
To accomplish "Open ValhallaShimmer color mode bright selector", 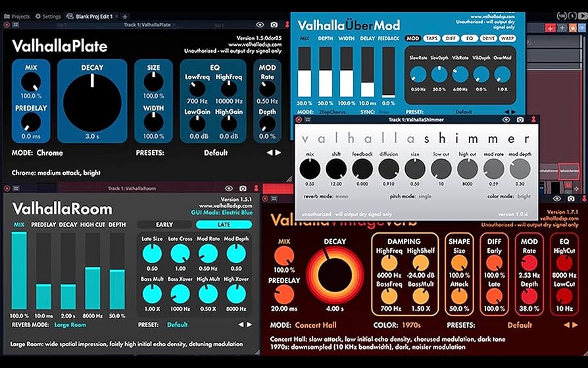I will coord(524,196).
